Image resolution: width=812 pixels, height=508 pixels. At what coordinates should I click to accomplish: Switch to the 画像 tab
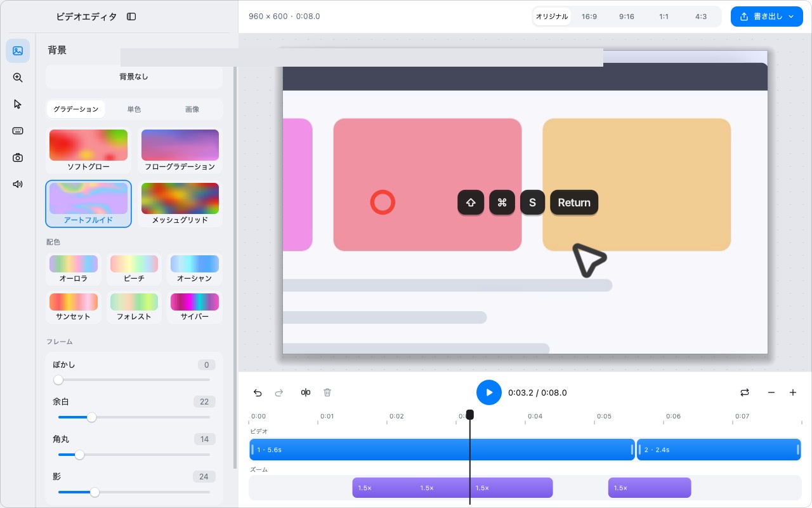click(x=192, y=109)
